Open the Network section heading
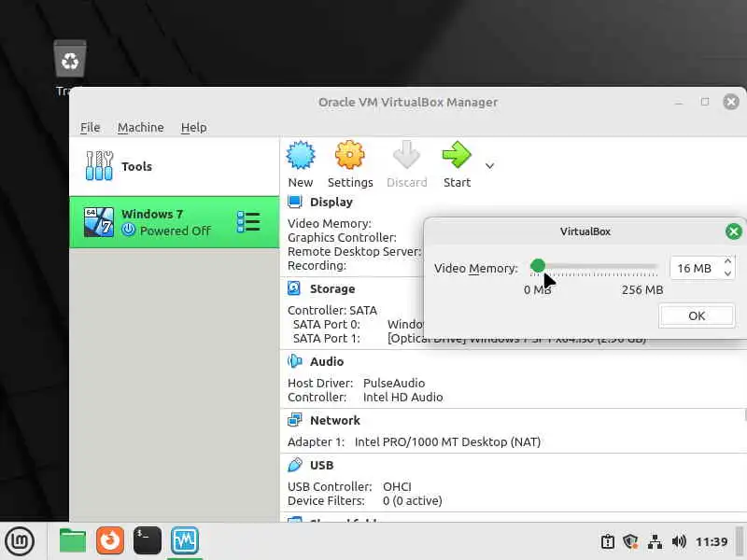This screenshot has height=560, width=747. [335, 420]
